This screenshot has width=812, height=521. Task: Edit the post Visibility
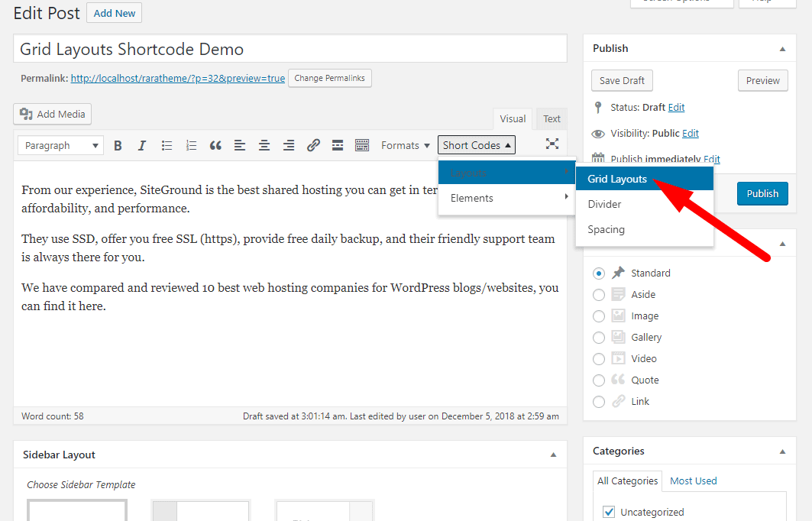click(690, 133)
